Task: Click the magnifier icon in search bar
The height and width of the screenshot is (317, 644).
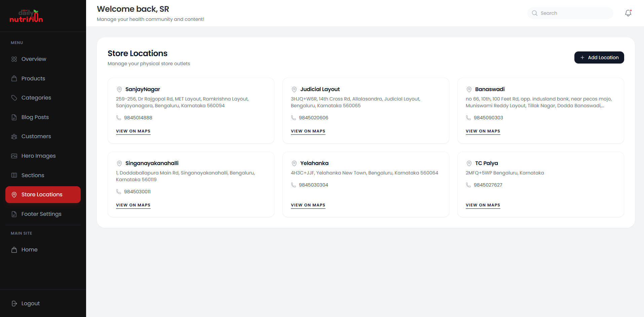Action: click(534, 13)
